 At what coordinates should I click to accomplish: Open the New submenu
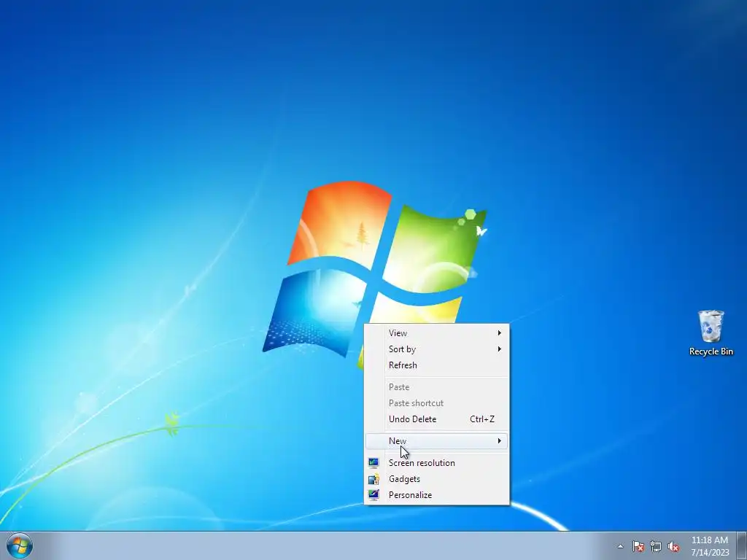[436, 441]
